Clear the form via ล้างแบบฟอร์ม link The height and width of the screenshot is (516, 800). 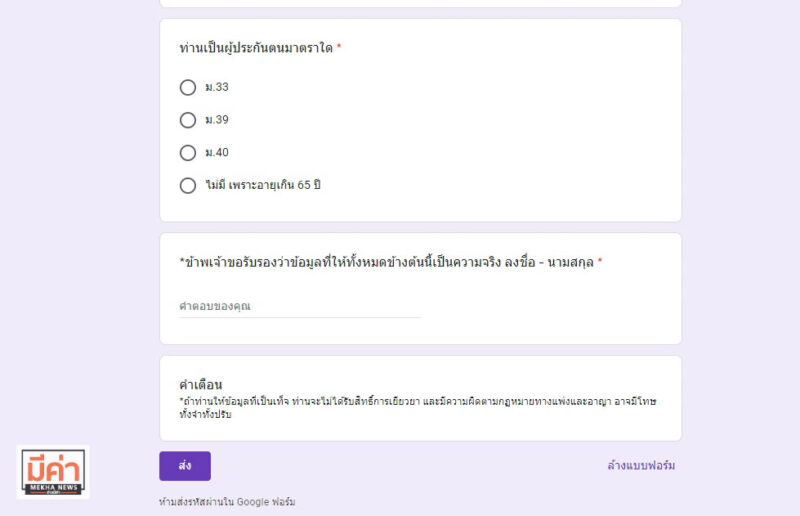tap(641, 465)
